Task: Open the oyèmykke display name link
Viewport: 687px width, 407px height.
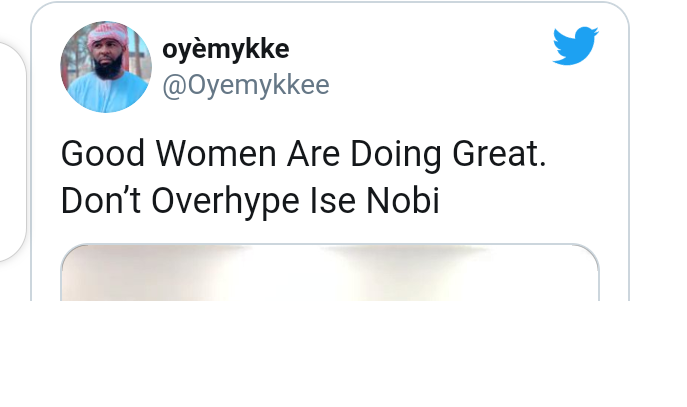Action: (226, 49)
